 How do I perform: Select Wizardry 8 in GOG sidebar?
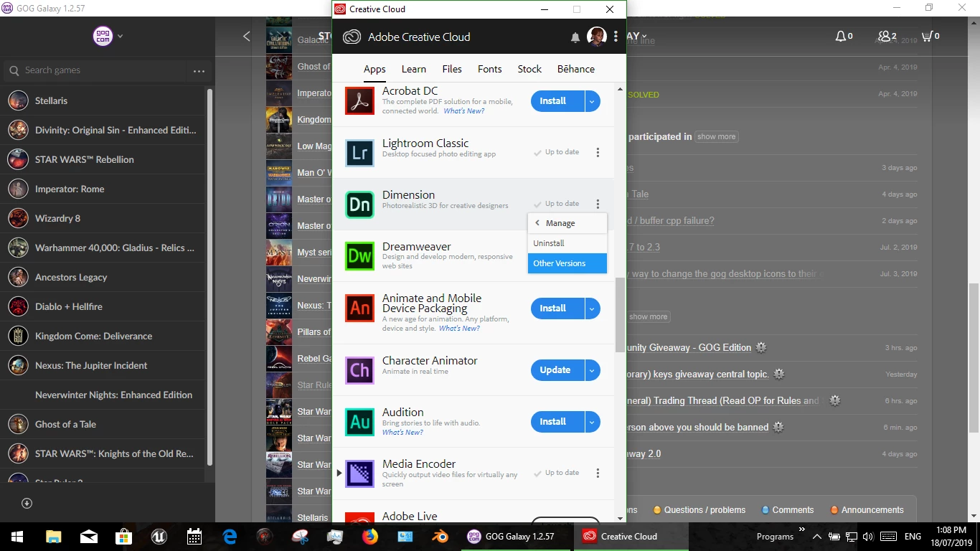point(103,218)
